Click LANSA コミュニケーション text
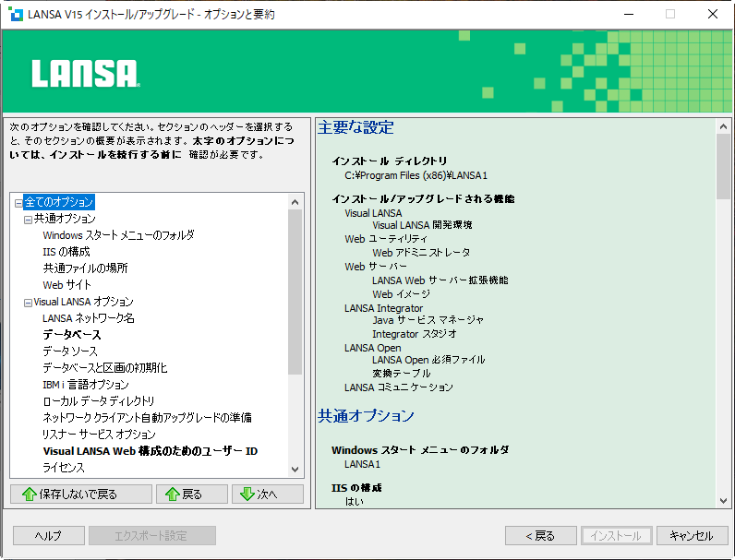735x560 pixels. click(399, 387)
